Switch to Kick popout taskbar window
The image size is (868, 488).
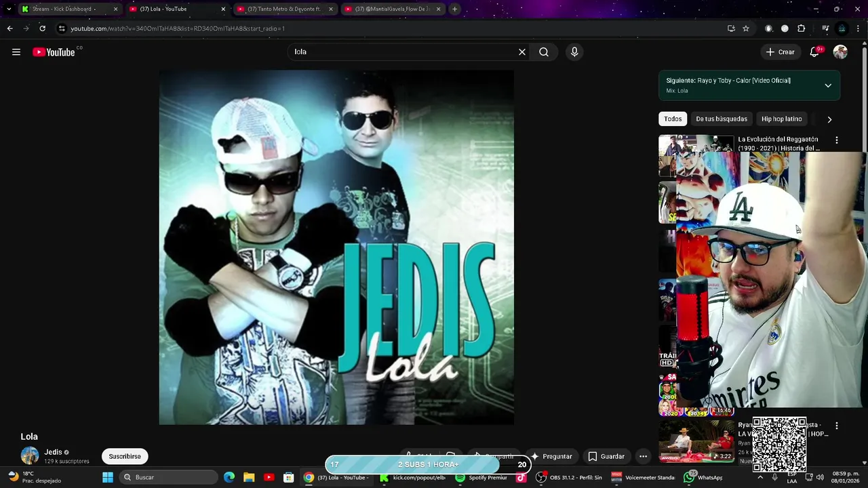click(412, 477)
